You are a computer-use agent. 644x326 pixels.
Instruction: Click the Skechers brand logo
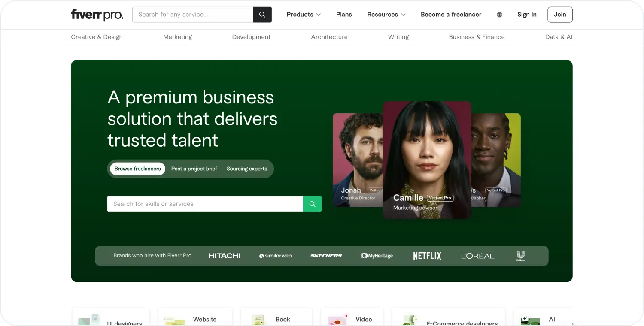coord(326,256)
